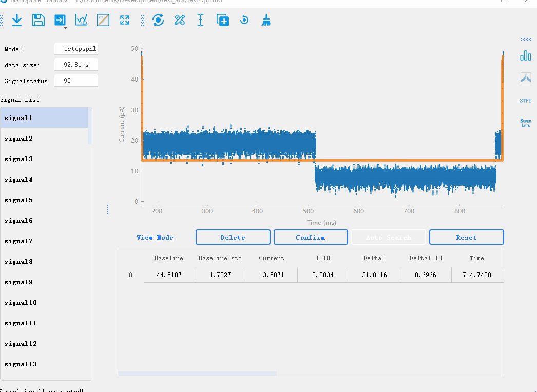This screenshot has width=537, height=392.
Task: Click the DeltaI_I0 column header
Action: coord(426,258)
